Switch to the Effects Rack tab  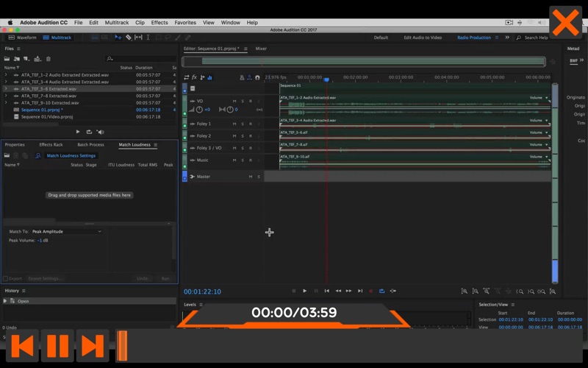point(51,144)
